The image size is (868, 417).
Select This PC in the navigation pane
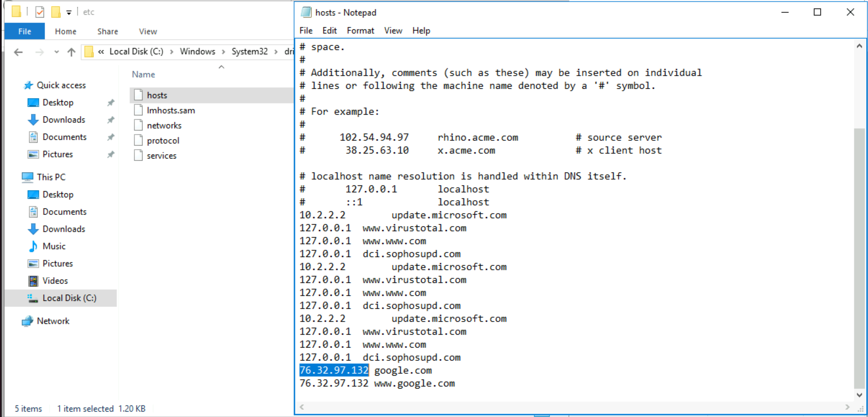51,177
